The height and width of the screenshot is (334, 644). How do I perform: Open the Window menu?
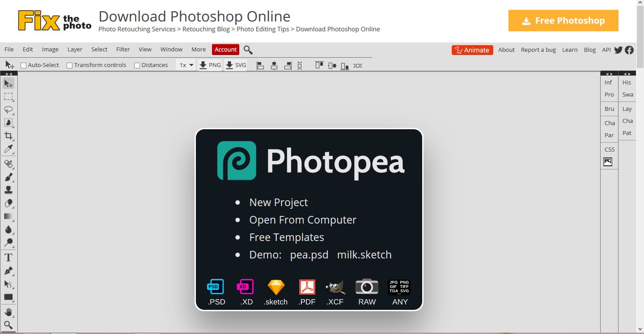coord(172,50)
